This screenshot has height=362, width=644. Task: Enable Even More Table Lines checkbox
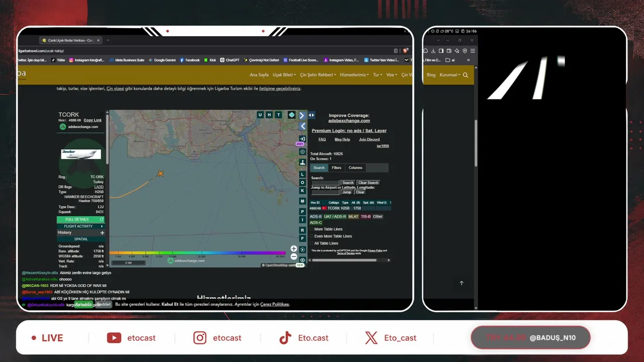click(311, 236)
